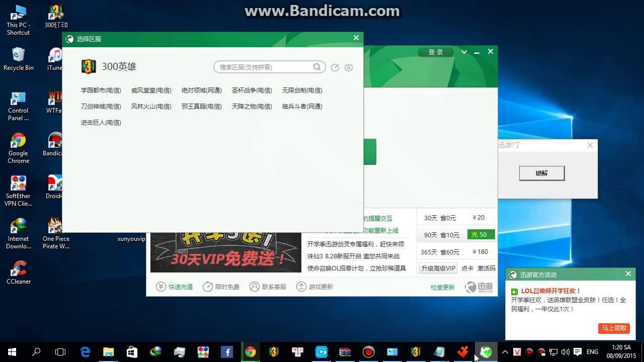Click the speed test gauge icon beside search
This screenshot has width=644, height=362.
pyautogui.click(x=335, y=67)
